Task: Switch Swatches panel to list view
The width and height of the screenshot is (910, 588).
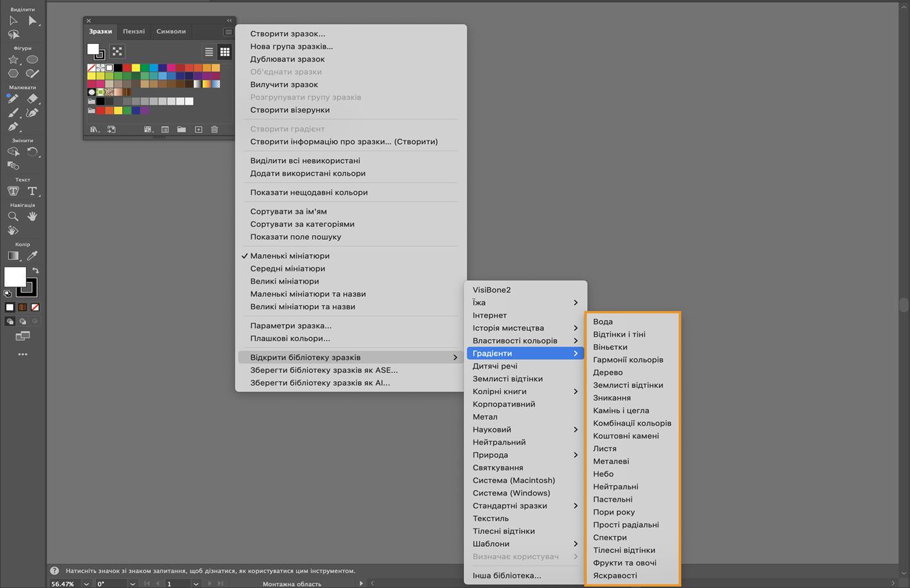Action: [209, 52]
